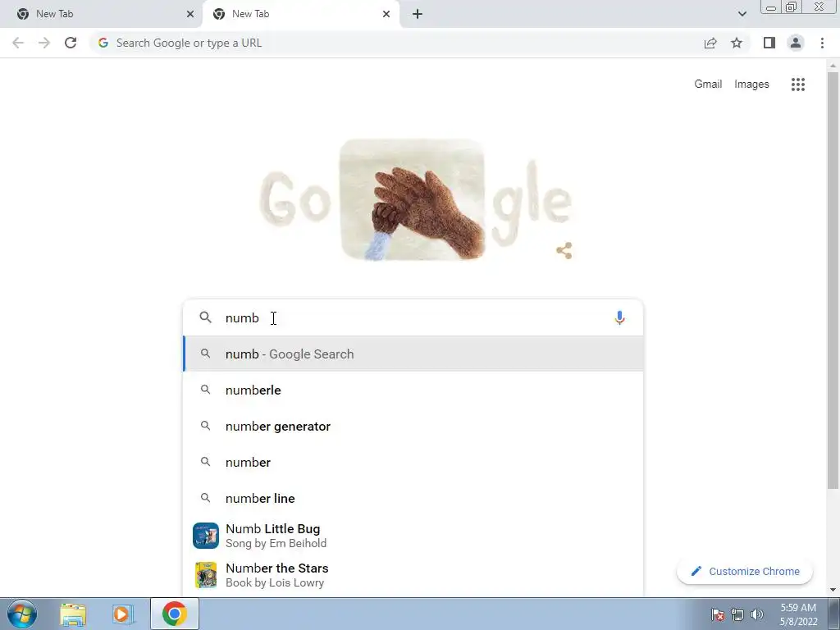Open the Images link

pyautogui.click(x=751, y=84)
